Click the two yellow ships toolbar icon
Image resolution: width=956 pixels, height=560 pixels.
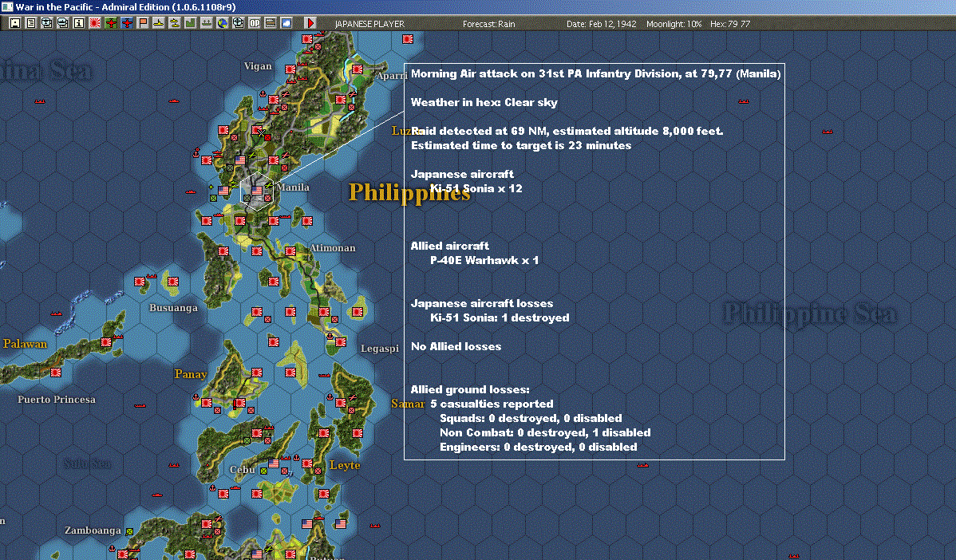[x=175, y=23]
